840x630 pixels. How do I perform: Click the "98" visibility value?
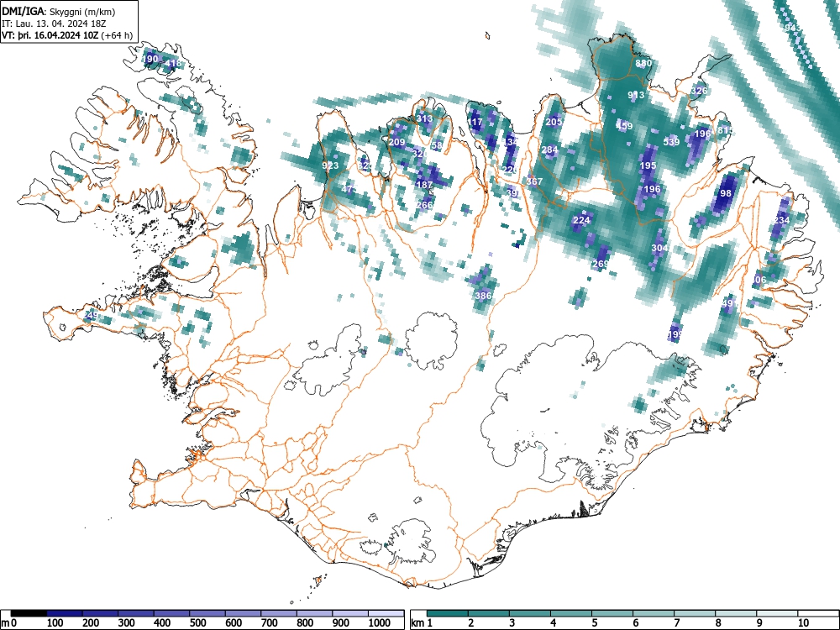point(726,193)
